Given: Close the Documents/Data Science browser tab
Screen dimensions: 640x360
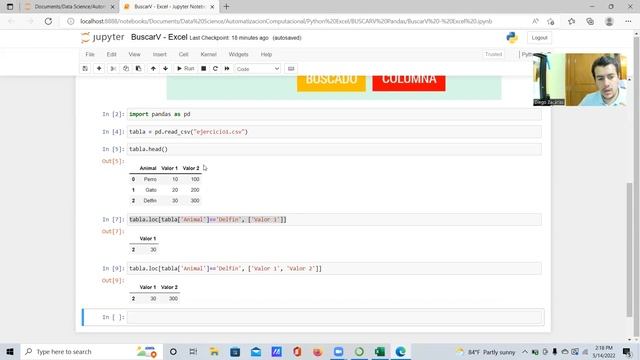Looking at the screenshot, I should click(113, 7).
